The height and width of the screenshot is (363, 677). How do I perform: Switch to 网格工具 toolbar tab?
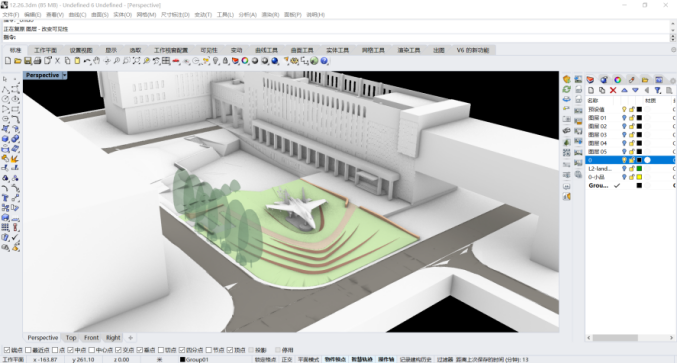click(373, 50)
